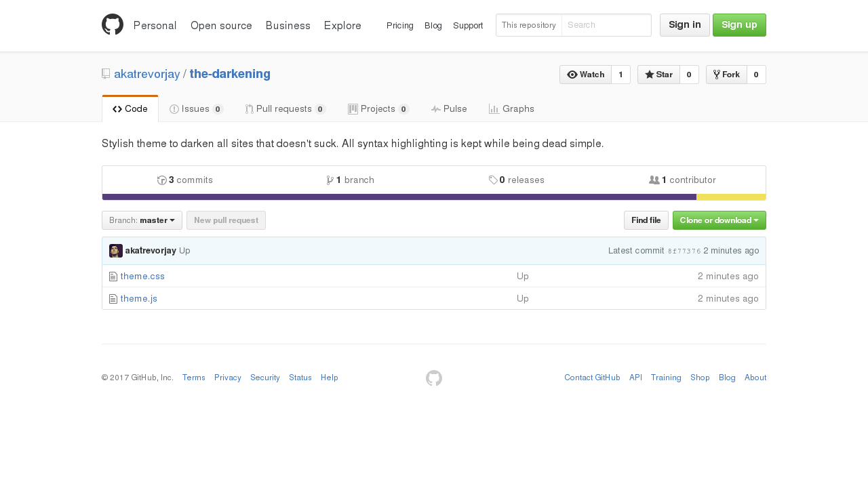Click the branch icon next to 1 branch

tap(330, 180)
